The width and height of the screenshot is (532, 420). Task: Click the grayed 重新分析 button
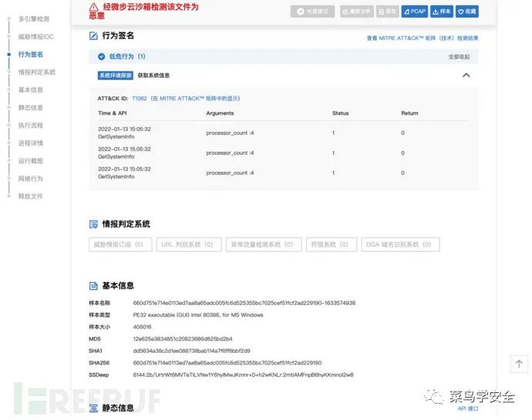click(x=356, y=12)
